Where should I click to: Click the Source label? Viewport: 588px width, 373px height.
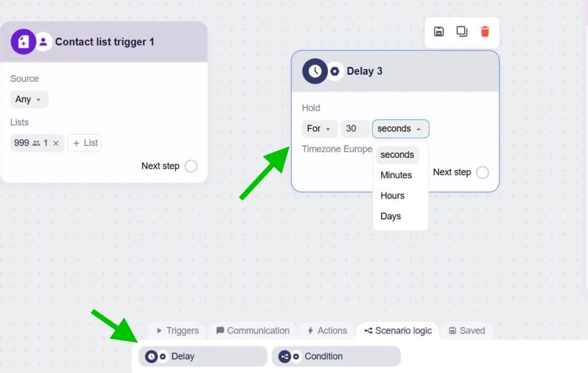click(25, 79)
